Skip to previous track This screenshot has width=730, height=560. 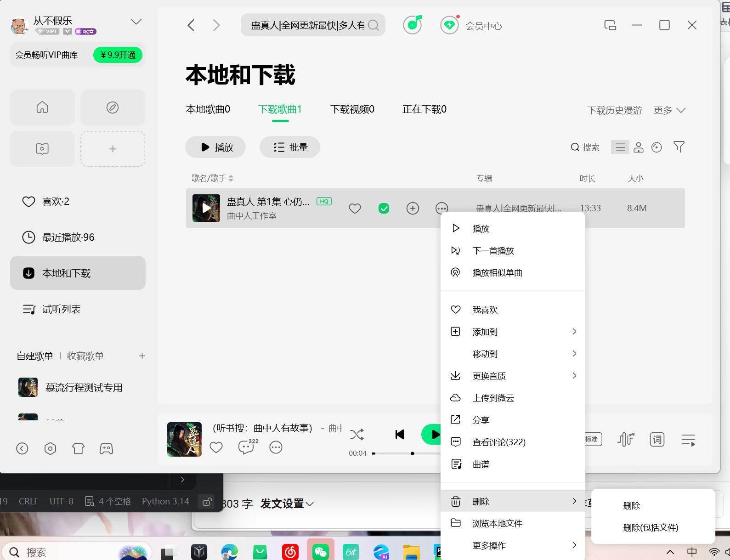click(400, 435)
